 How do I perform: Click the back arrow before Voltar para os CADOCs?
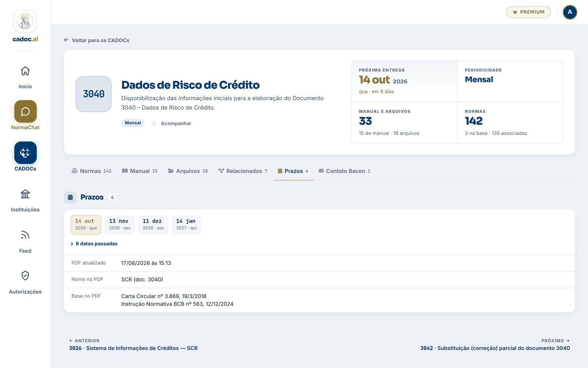coord(66,40)
